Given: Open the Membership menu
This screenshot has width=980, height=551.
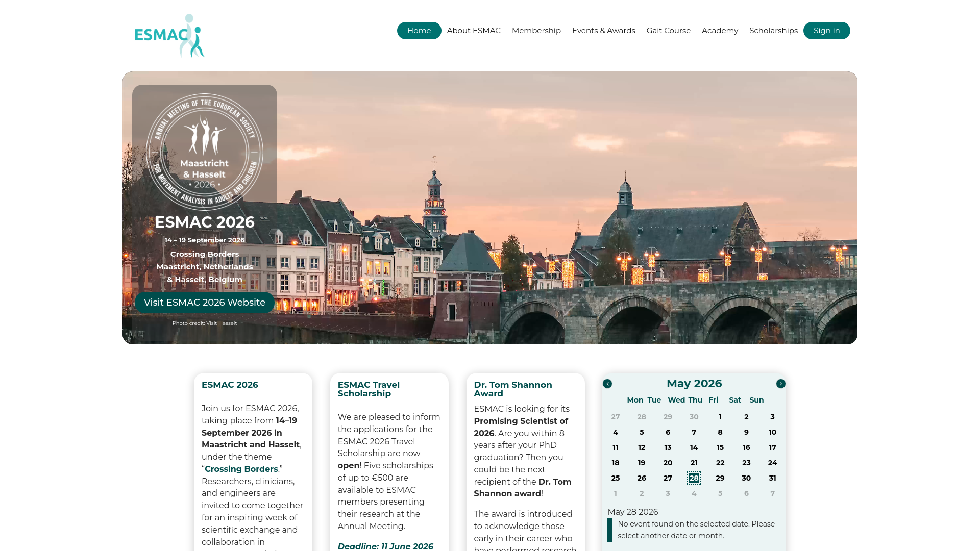Looking at the screenshot, I should (x=536, y=31).
